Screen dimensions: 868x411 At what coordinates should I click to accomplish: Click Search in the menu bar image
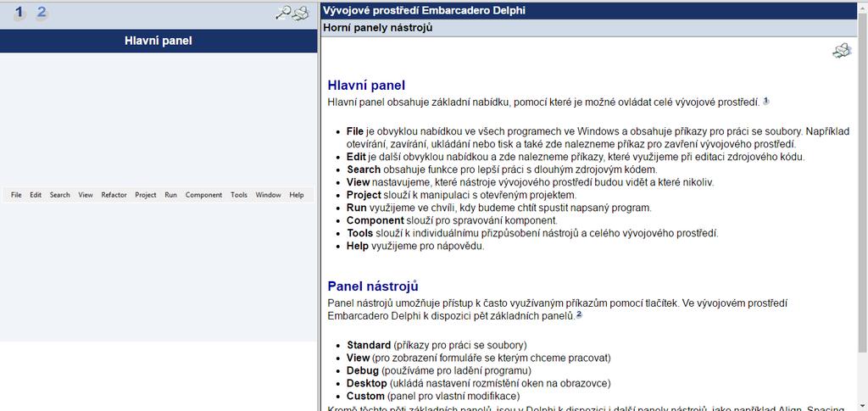pos(60,195)
